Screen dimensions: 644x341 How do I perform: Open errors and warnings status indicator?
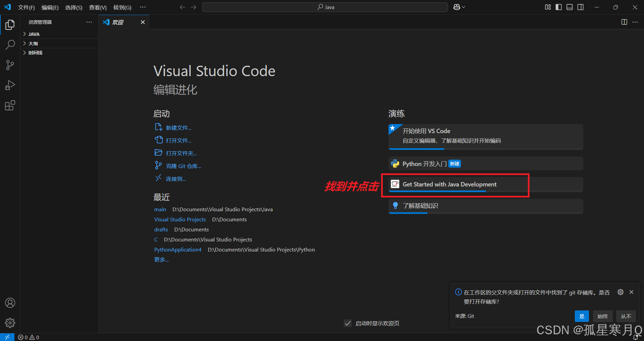(x=29, y=337)
